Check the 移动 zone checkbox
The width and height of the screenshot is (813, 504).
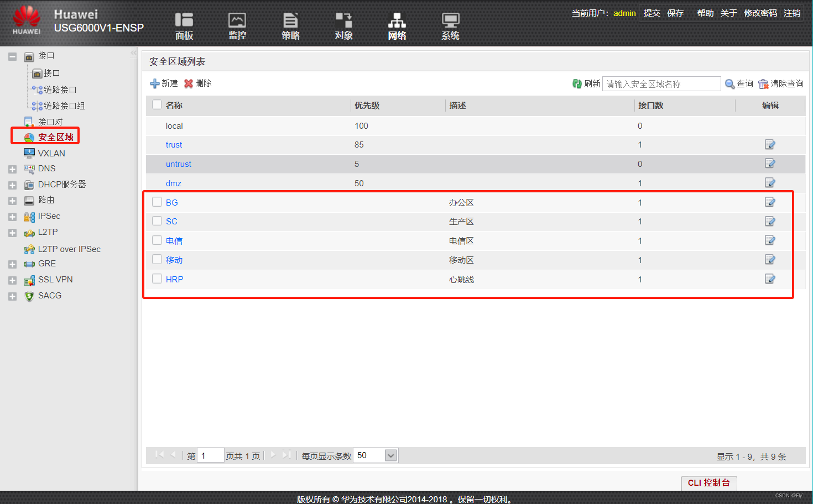click(x=157, y=260)
